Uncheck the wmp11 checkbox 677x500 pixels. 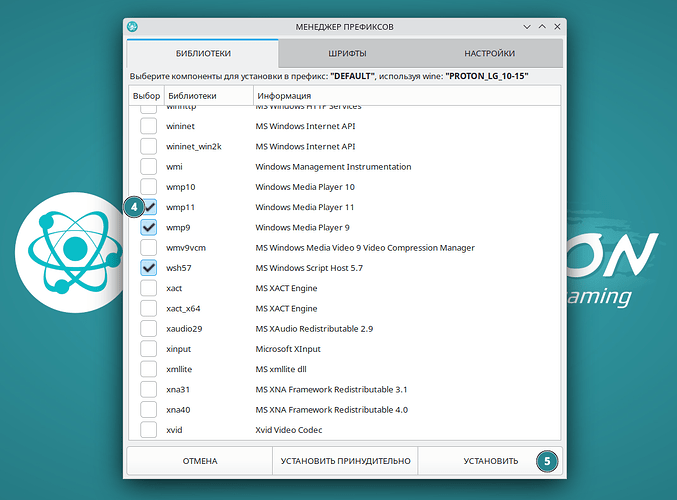[x=149, y=207]
